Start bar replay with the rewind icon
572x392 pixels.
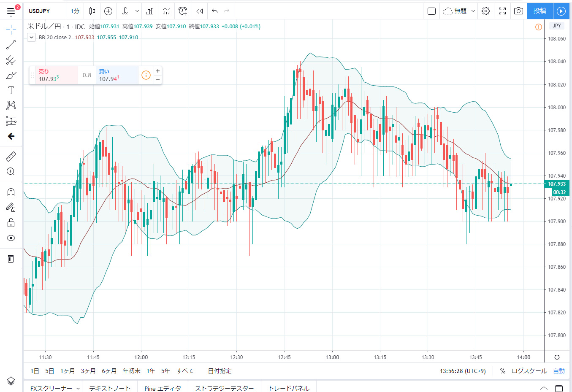(200, 11)
